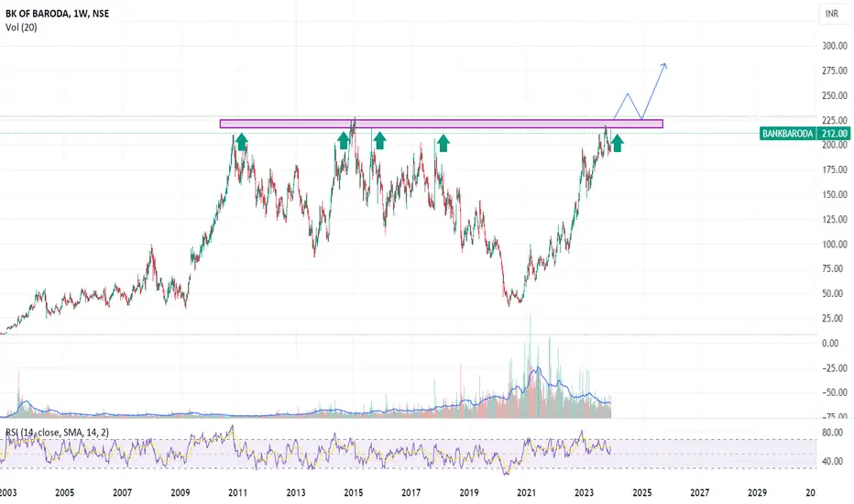
Task: Click the 0.00 price axis label
Action: pyautogui.click(x=830, y=344)
